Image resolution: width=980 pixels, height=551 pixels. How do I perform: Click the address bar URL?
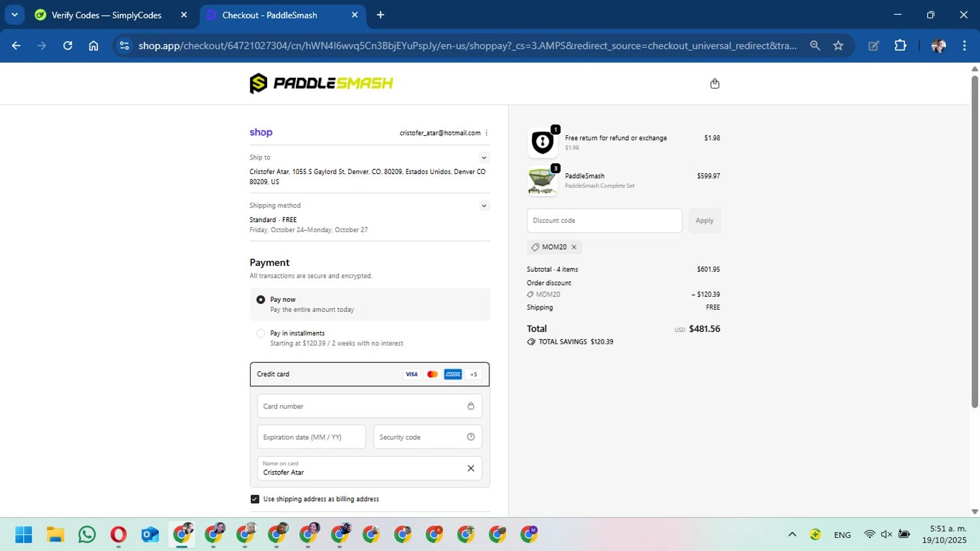click(467, 46)
